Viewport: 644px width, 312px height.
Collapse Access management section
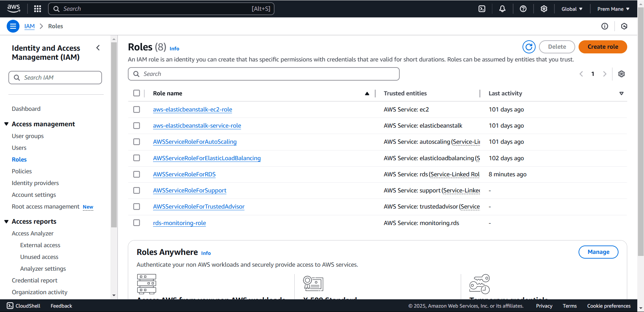pos(6,124)
